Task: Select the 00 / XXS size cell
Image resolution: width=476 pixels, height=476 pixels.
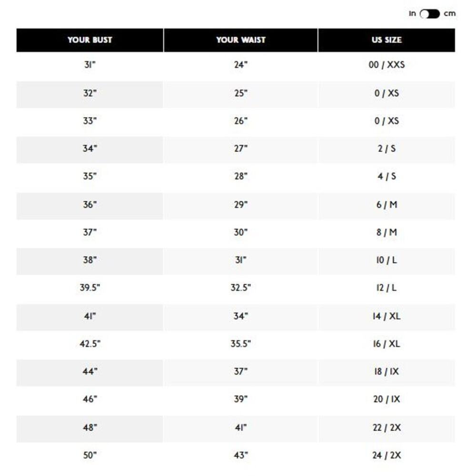Action: point(387,65)
